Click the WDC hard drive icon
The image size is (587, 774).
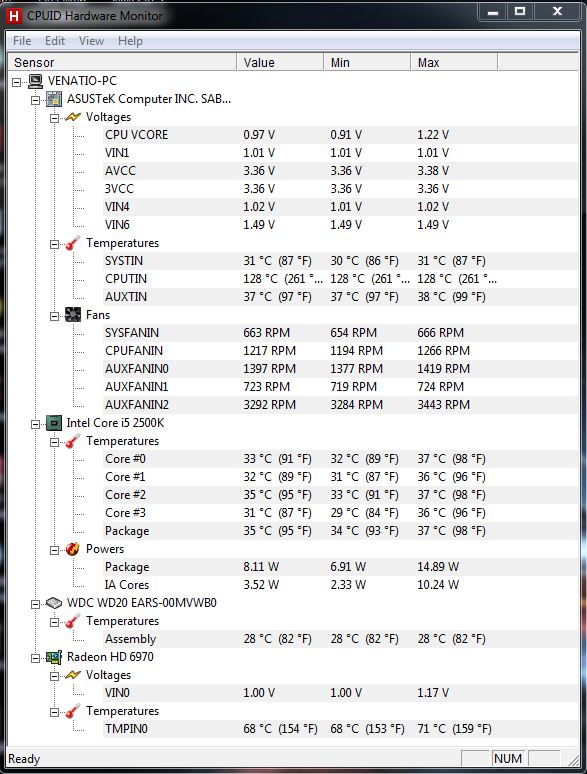click(54, 603)
